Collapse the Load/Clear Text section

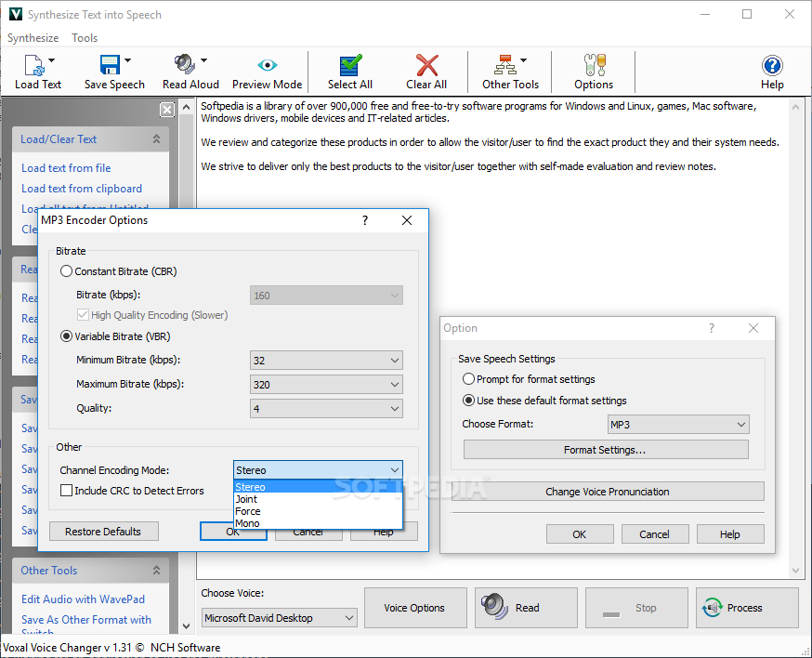[x=156, y=138]
